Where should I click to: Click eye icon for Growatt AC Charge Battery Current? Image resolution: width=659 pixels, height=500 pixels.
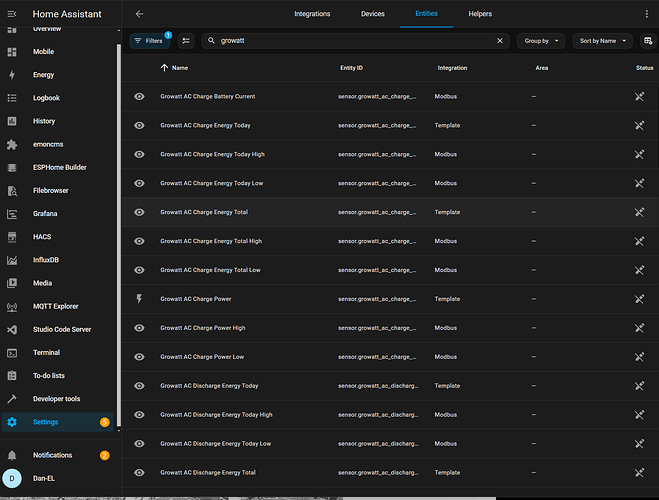coord(140,97)
